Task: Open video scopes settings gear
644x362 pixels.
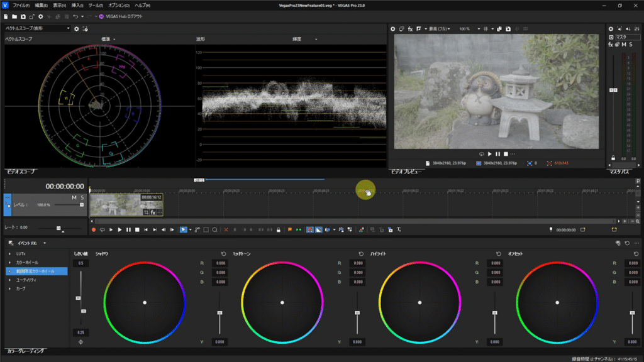Action: pos(77,29)
